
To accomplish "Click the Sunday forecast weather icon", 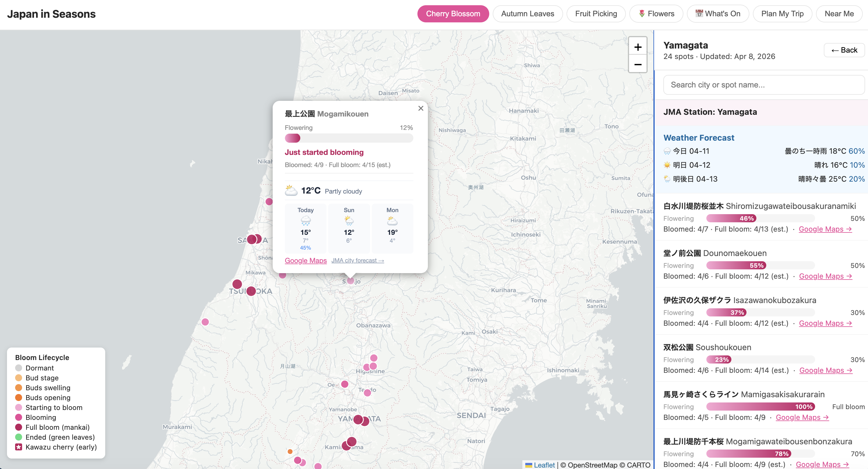I will click(349, 221).
